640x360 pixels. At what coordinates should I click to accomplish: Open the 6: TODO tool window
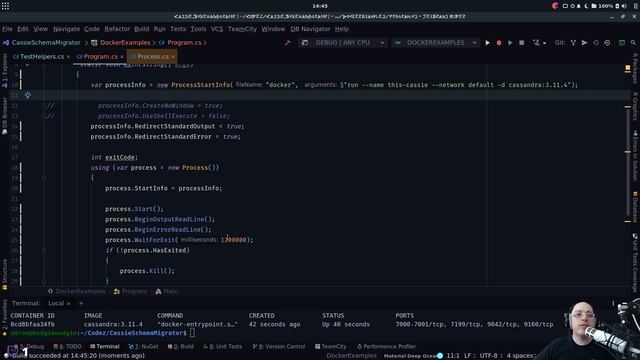pos(67,347)
